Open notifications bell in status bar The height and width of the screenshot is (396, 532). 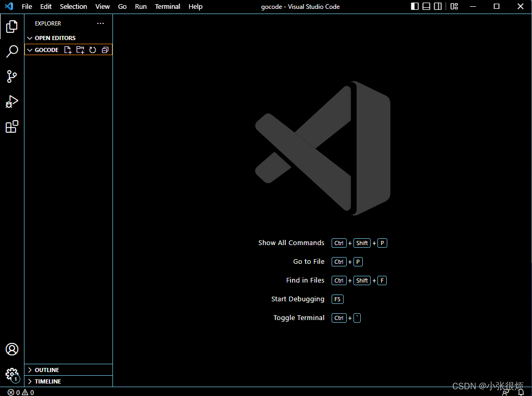click(x=521, y=392)
